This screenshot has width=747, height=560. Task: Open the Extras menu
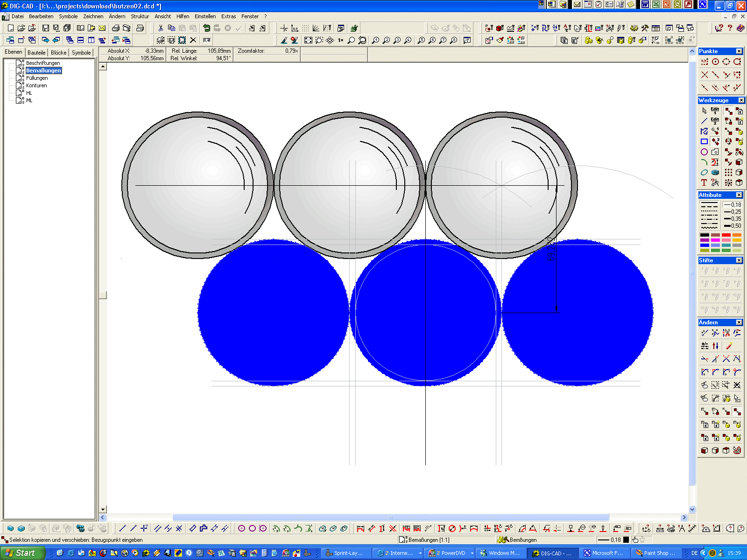point(228,16)
